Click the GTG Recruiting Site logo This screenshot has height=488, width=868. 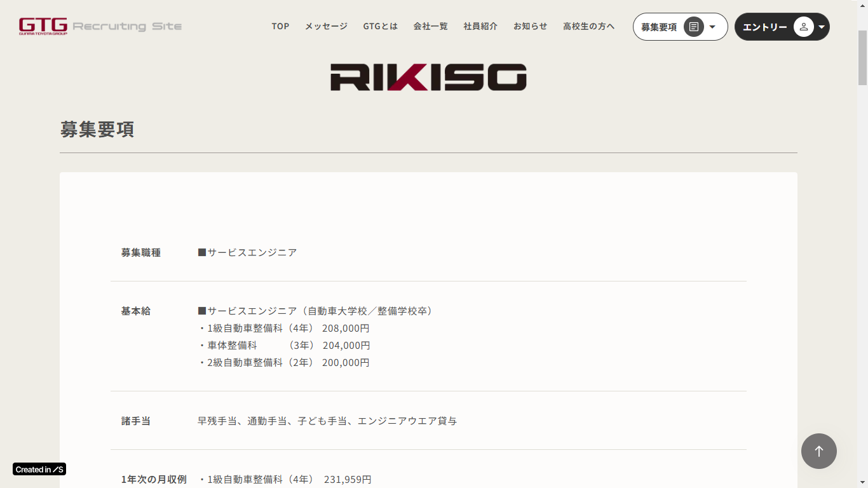100,26
